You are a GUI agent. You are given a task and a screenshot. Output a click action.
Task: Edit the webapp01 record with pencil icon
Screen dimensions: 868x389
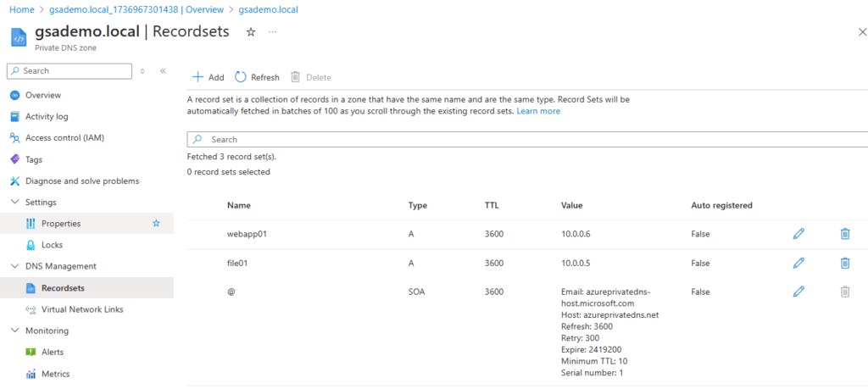pos(798,234)
